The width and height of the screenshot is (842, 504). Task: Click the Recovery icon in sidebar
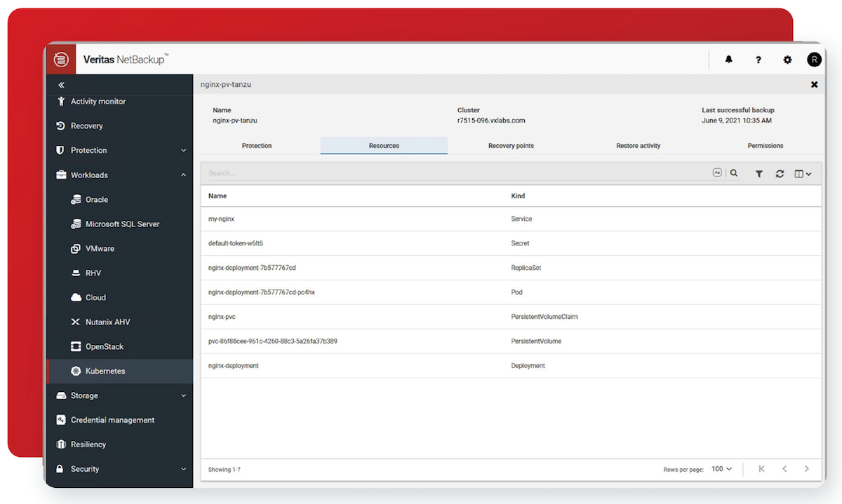[x=60, y=126]
